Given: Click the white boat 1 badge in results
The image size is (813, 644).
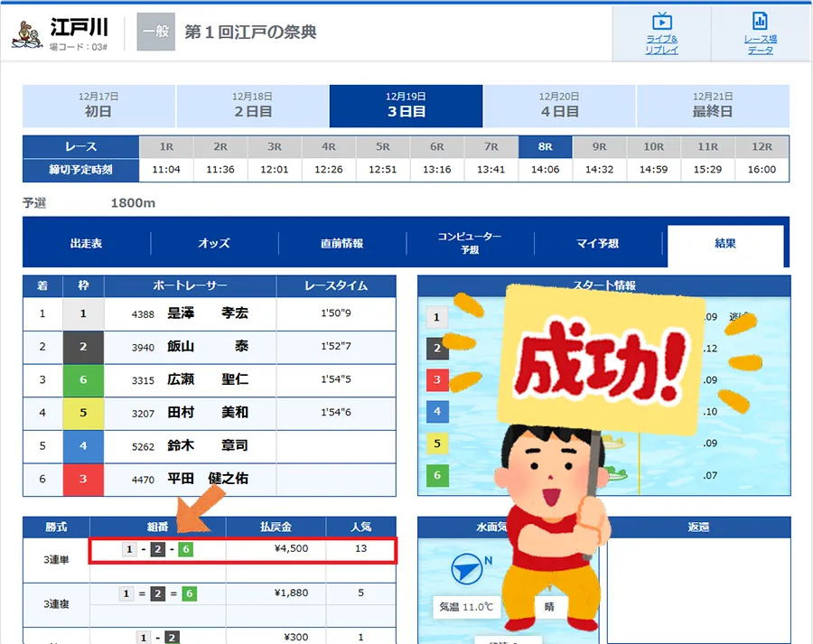Looking at the screenshot, I should coord(83,314).
